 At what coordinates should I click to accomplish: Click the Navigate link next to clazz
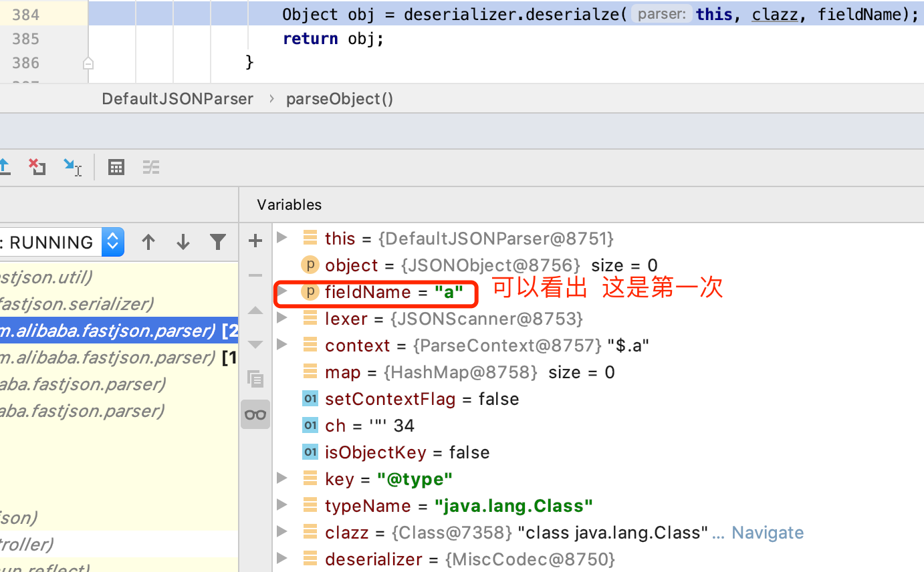tap(767, 533)
